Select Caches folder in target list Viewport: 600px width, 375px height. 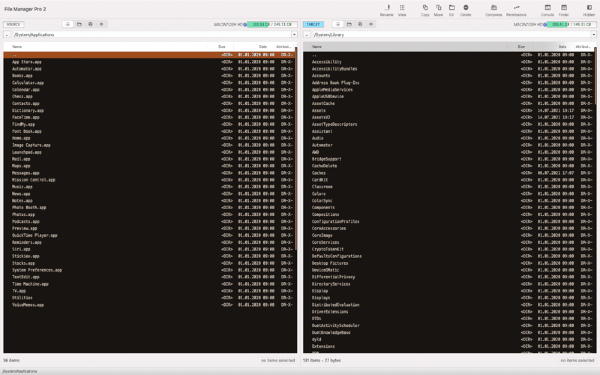tap(449, 173)
